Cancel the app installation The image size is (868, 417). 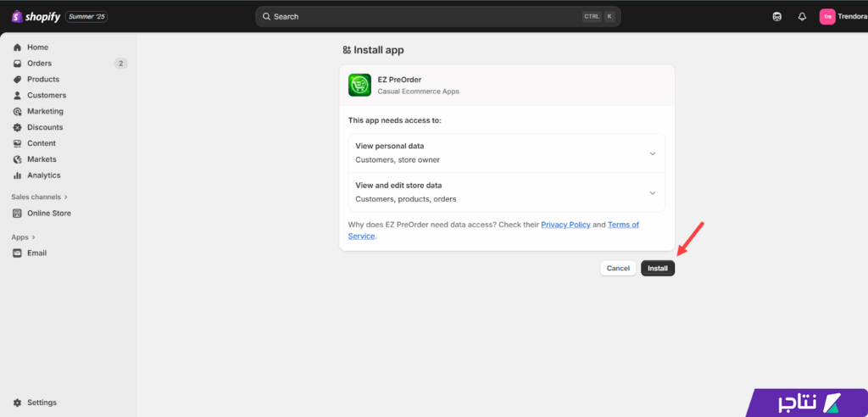point(618,268)
